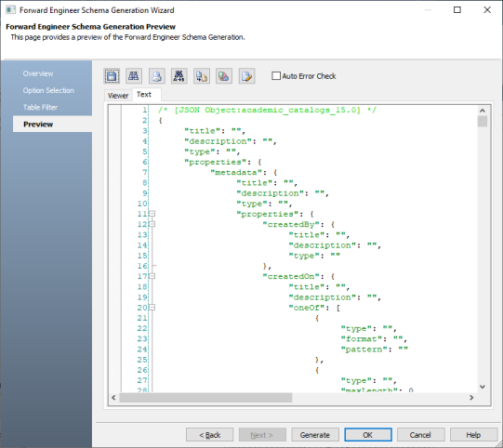Click the wizard title bar application icon

pos(10,10)
